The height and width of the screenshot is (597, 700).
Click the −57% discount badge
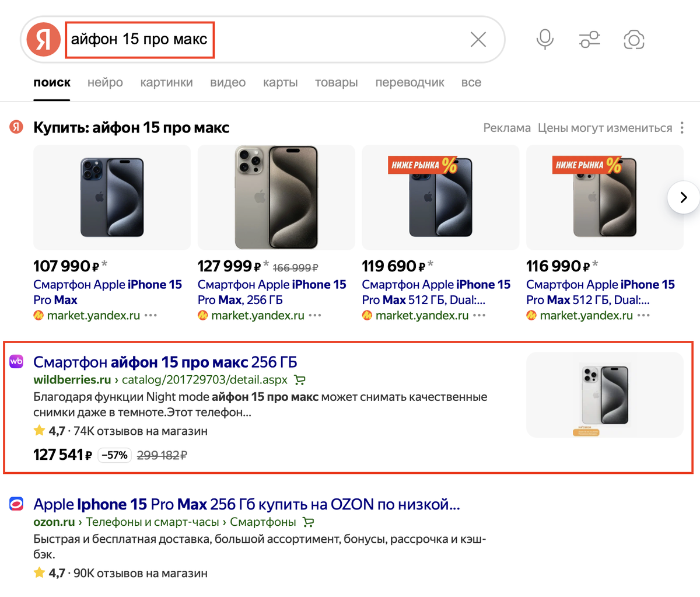click(x=114, y=455)
